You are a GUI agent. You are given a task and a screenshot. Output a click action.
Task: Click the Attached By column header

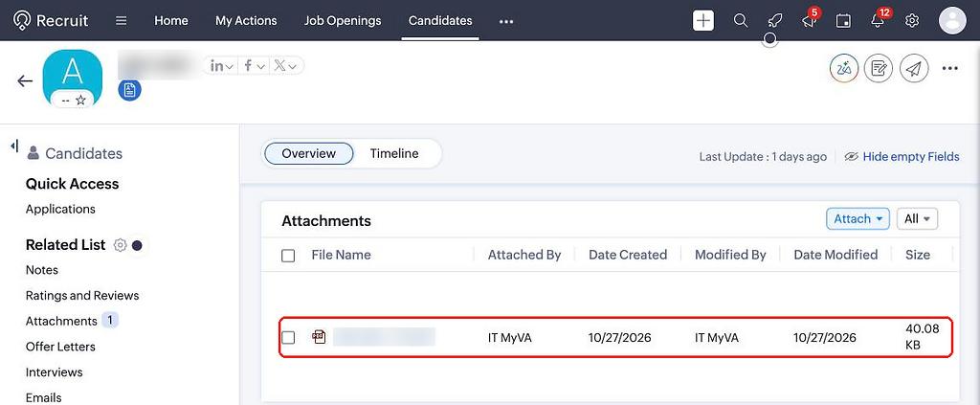coord(524,255)
